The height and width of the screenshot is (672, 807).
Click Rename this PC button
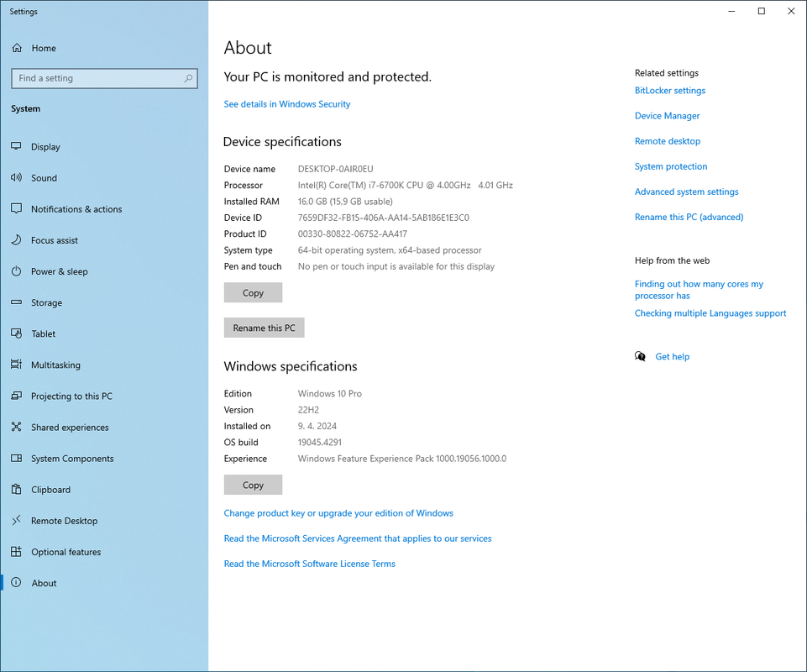coord(264,328)
